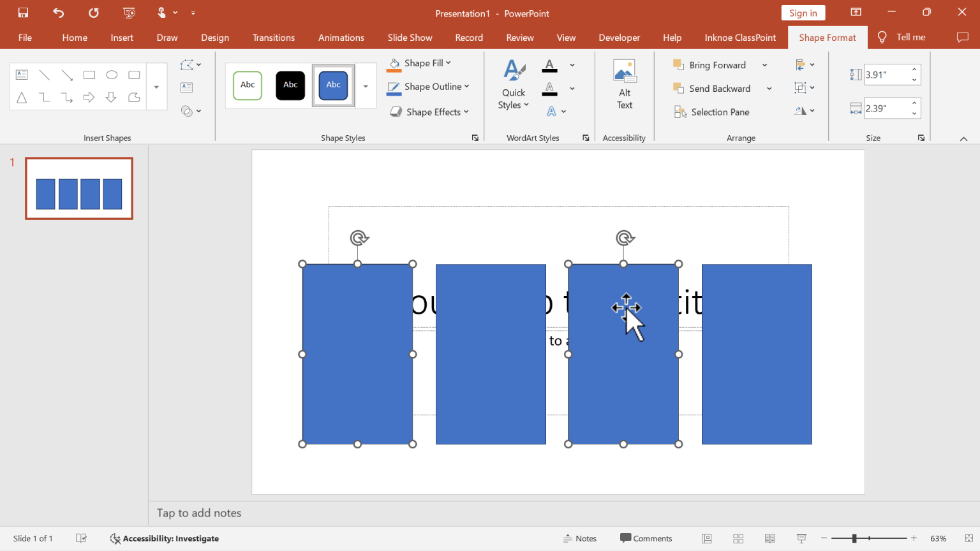Switch to the Animations ribbon tab
980x551 pixels.
point(341,37)
